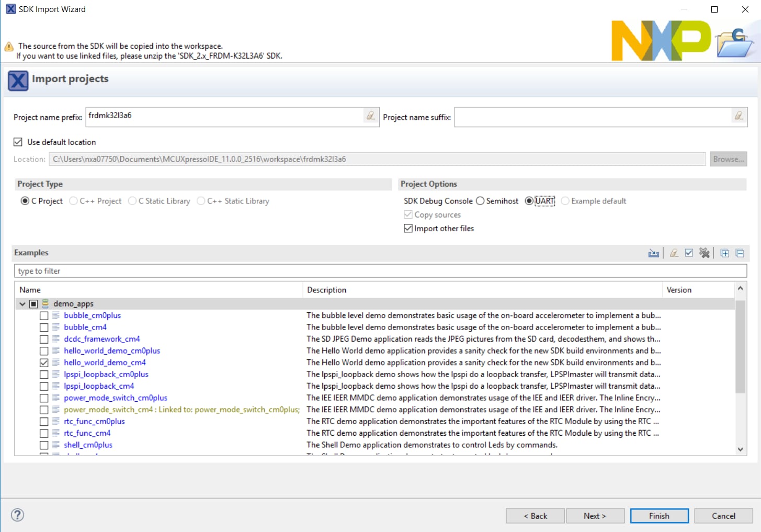Click the eraser icon in the Examples toolbar
The height and width of the screenshot is (532, 761).
pos(674,253)
